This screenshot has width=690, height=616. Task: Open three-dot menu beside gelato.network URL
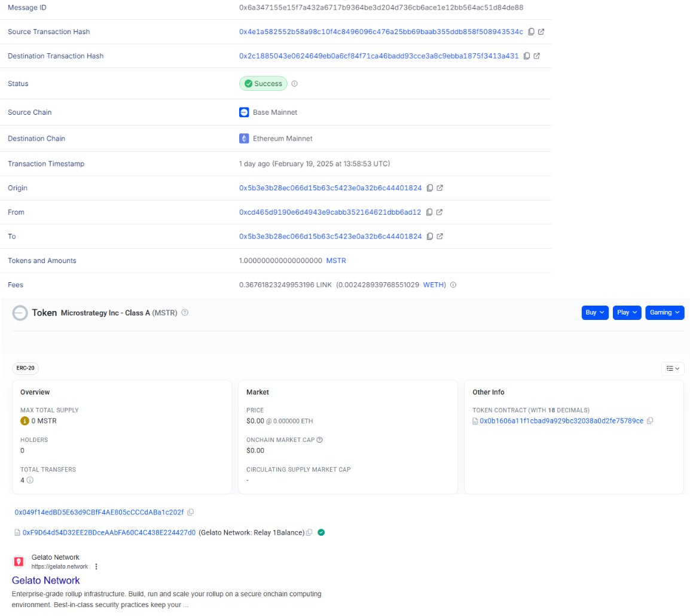pos(96,567)
